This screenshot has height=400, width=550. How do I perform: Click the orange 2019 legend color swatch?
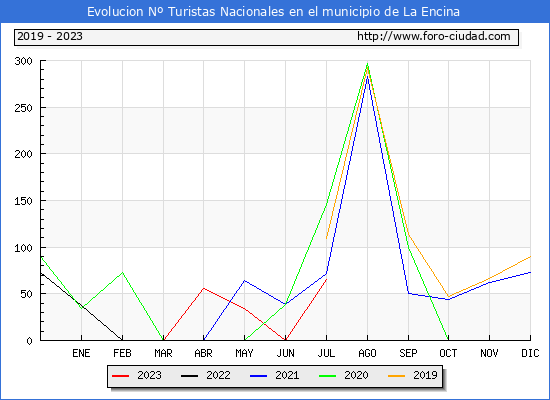[x=396, y=376]
